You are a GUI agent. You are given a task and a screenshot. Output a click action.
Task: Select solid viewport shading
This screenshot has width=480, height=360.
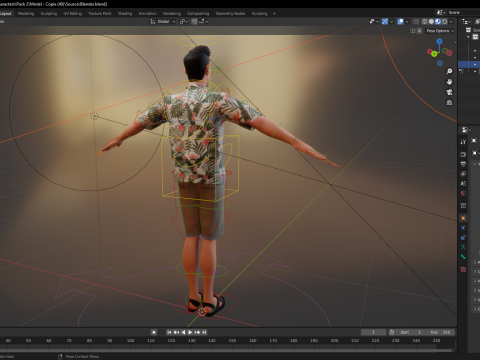click(x=431, y=21)
